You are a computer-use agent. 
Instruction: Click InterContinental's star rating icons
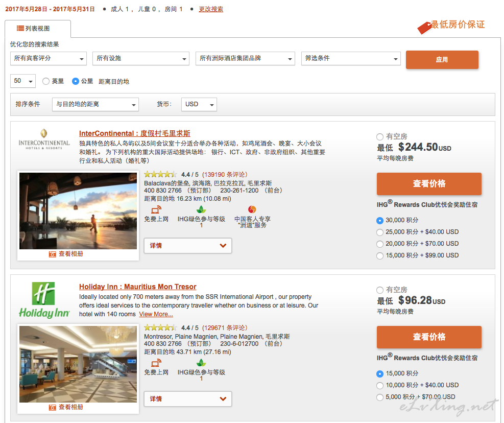(160, 174)
